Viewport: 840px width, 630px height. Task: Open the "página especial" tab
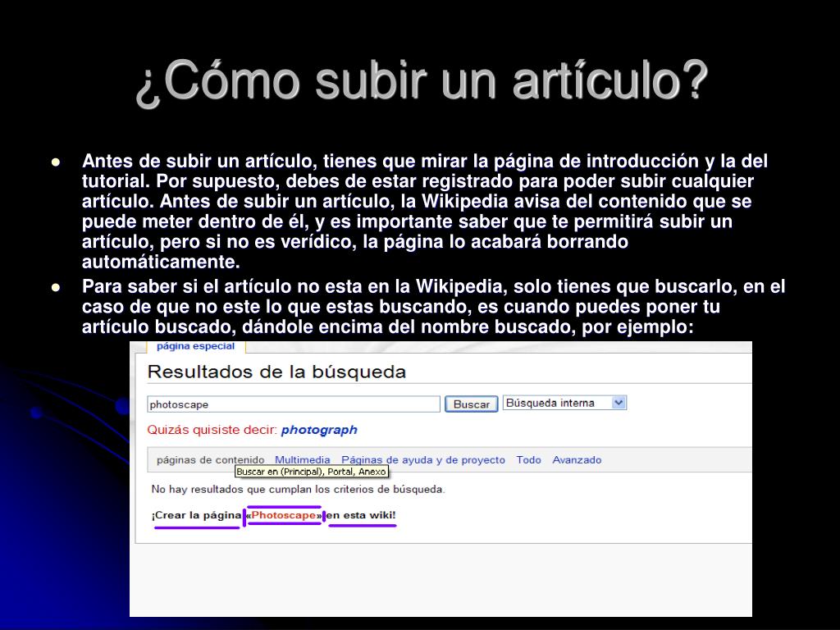pyautogui.click(x=195, y=346)
